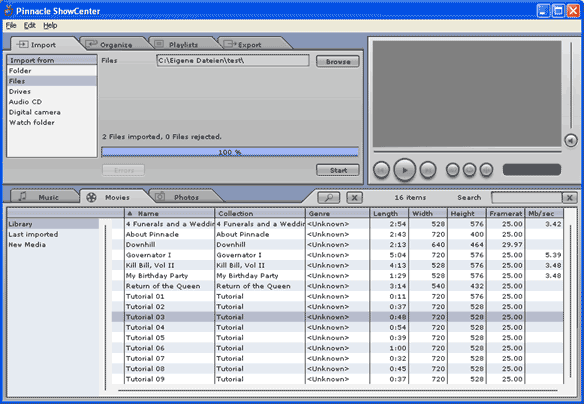Click the vertical volume slider
Image resolution: width=584 pixels, height=404 pixels.
click(x=571, y=86)
